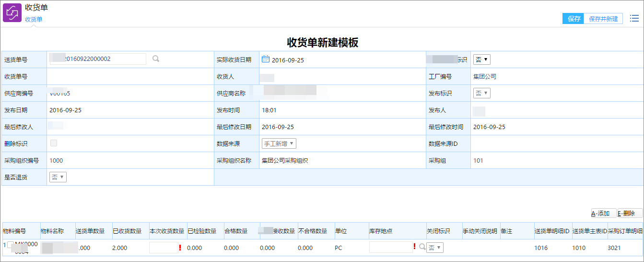
Task: Click the 送货单主表ID column header
Action: (590, 231)
